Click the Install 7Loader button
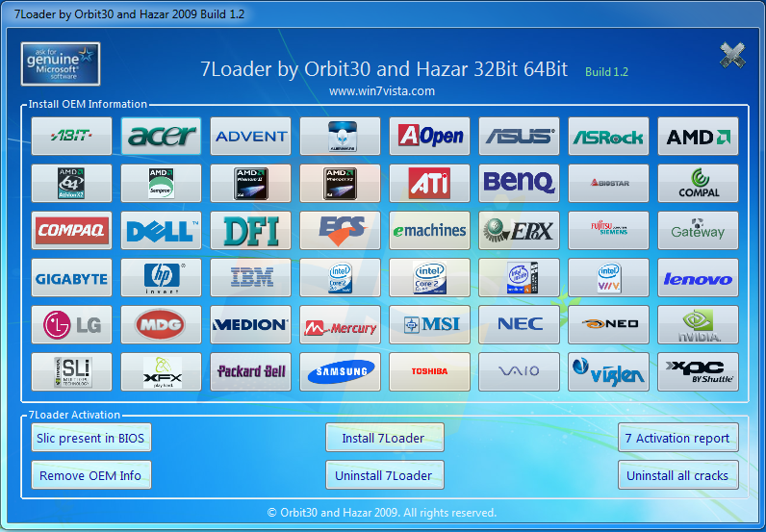 pyautogui.click(x=385, y=438)
